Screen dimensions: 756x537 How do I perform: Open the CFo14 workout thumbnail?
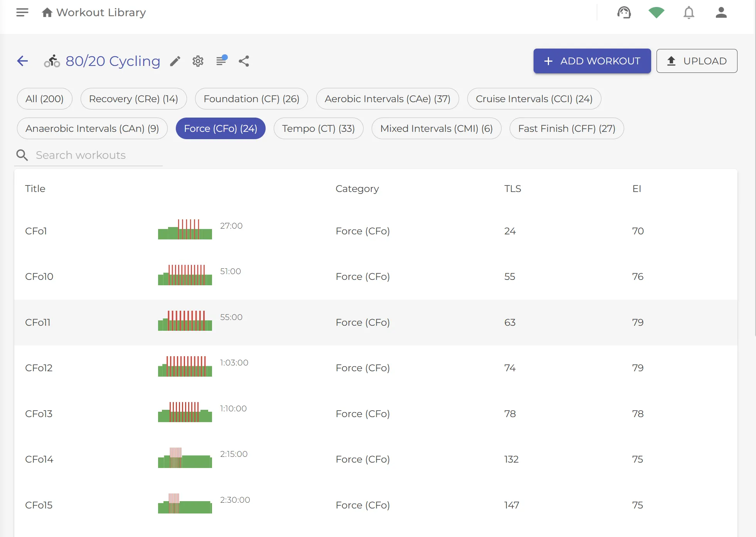coord(185,459)
